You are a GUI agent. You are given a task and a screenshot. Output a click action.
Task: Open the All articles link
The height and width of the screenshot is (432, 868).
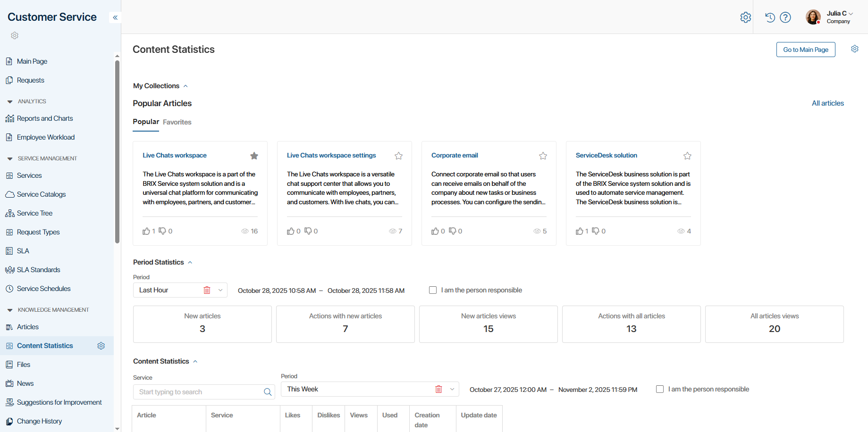[827, 103]
